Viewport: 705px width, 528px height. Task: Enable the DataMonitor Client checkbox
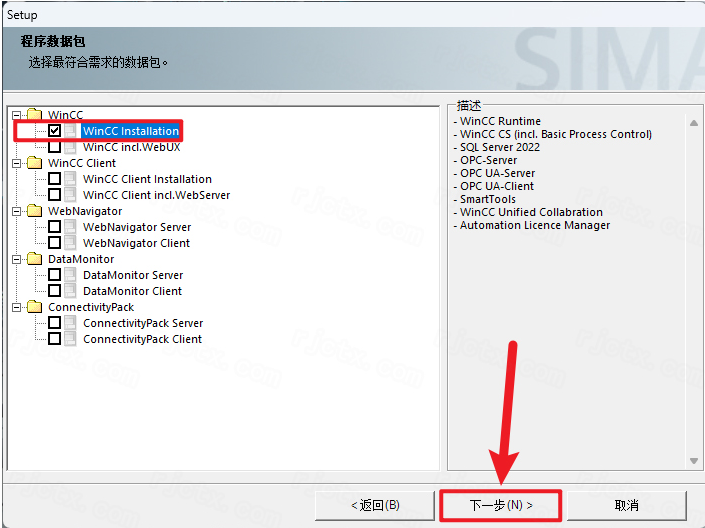(54, 291)
